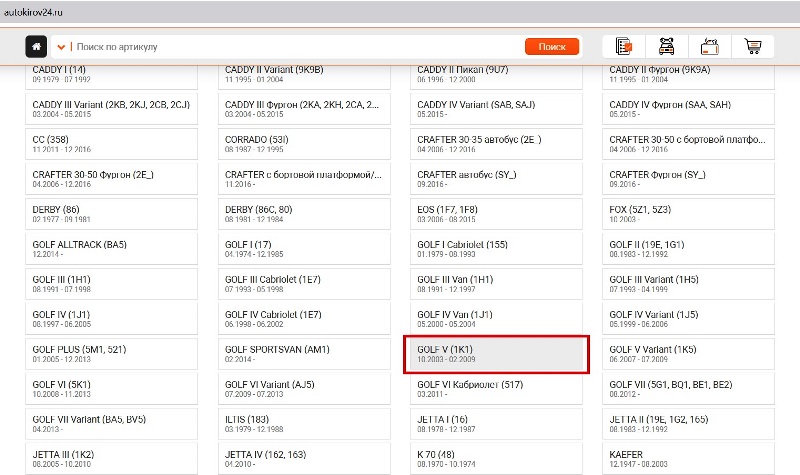800x475 pixels.
Task: Pick GOLF III (1H1) hatchback card
Action: [111, 284]
